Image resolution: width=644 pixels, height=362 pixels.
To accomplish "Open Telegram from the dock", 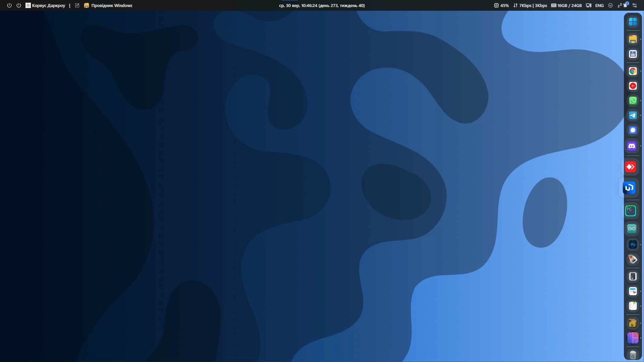I will [x=633, y=115].
